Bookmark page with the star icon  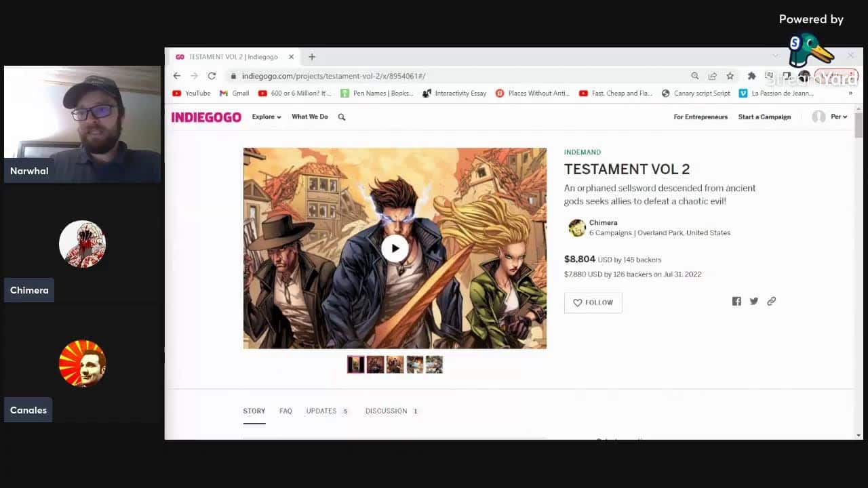point(730,76)
